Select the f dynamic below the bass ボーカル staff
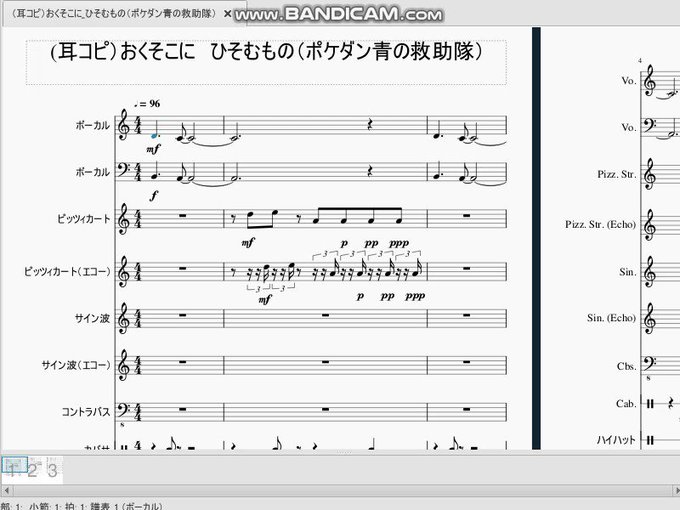The image size is (680, 510). 154,196
